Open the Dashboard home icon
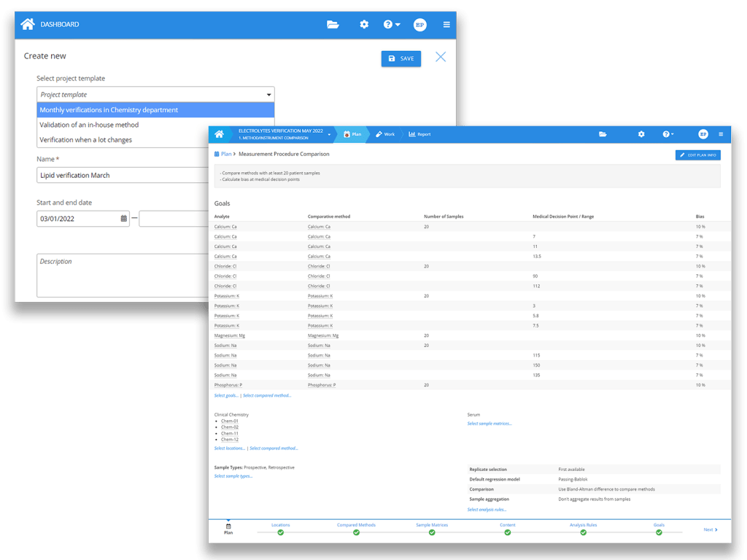This screenshot has height=560, width=747. [26, 24]
